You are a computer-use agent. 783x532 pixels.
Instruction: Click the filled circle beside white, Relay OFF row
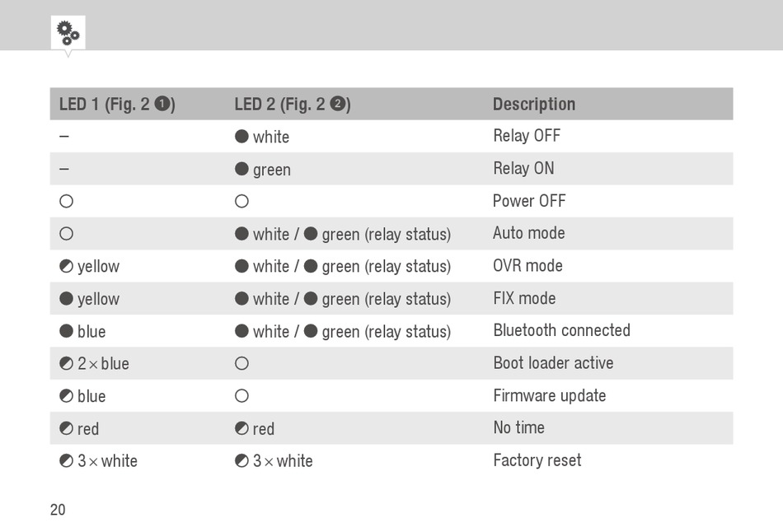click(241, 136)
